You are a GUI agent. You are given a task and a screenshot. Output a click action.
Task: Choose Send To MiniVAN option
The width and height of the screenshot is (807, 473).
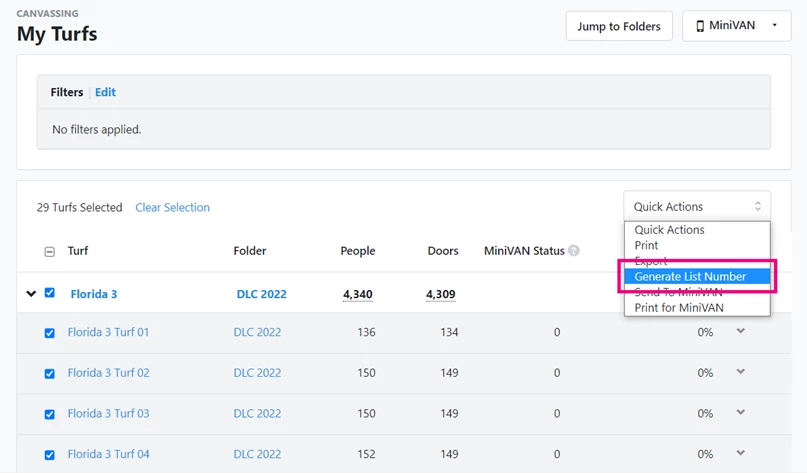click(697, 292)
